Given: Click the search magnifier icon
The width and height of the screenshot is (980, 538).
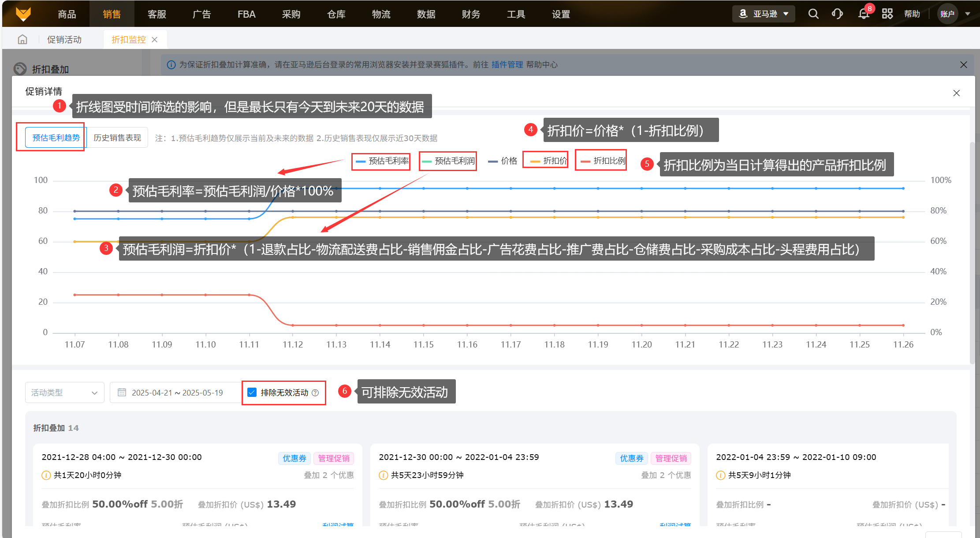Looking at the screenshot, I should (813, 14).
